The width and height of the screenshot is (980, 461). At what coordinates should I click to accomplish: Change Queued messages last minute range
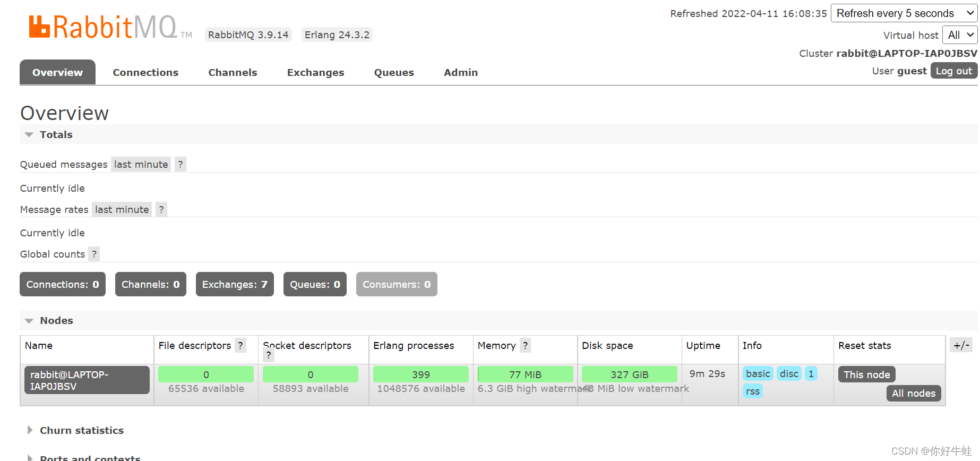coord(141,165)
